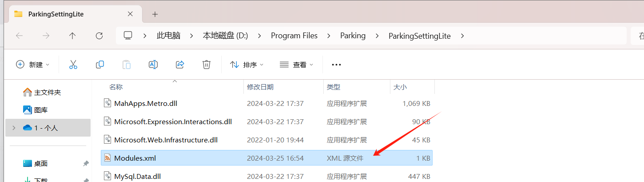Screen dimensions: 644x182
Task: Click the Modules.xml file icon
Action: 107,158
